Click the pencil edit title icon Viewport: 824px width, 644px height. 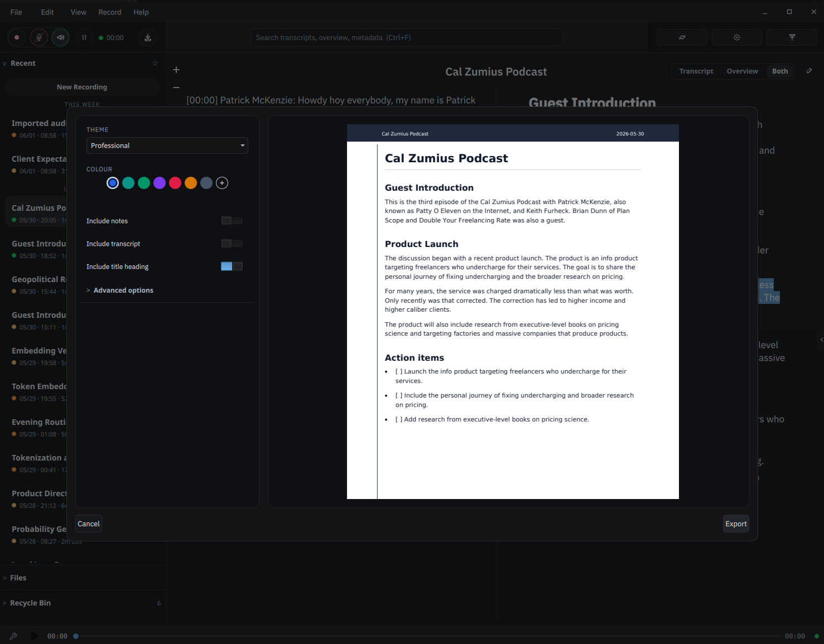(809, 71)
